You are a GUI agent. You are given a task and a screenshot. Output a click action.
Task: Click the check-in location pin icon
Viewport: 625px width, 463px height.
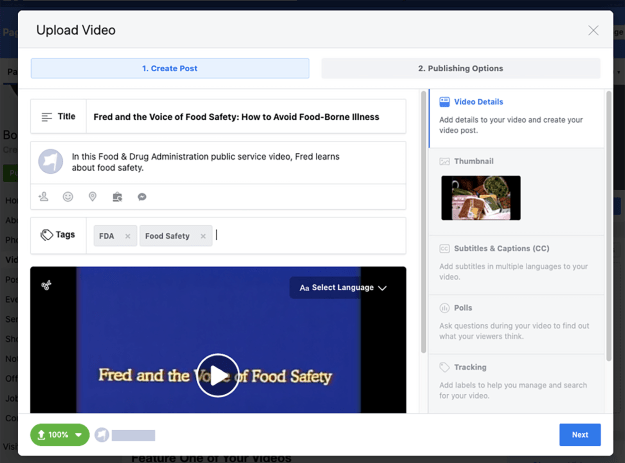tap(92, 196)
